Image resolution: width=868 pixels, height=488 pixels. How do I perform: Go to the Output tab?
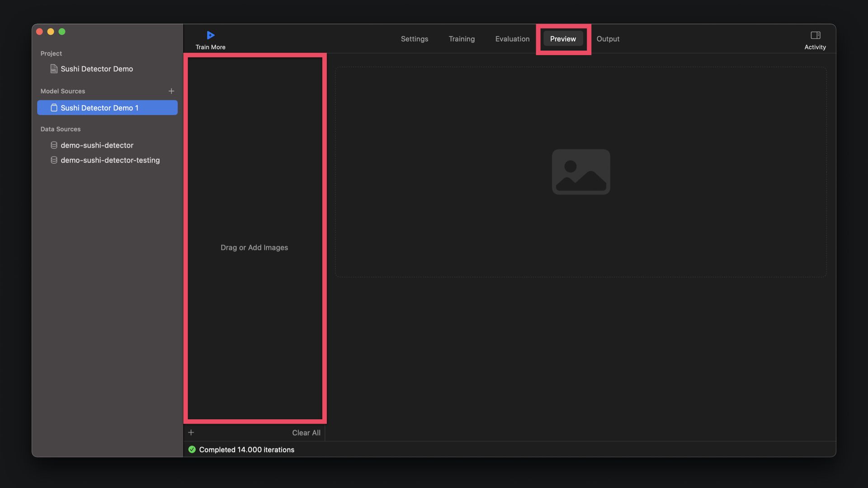[608, 39]
